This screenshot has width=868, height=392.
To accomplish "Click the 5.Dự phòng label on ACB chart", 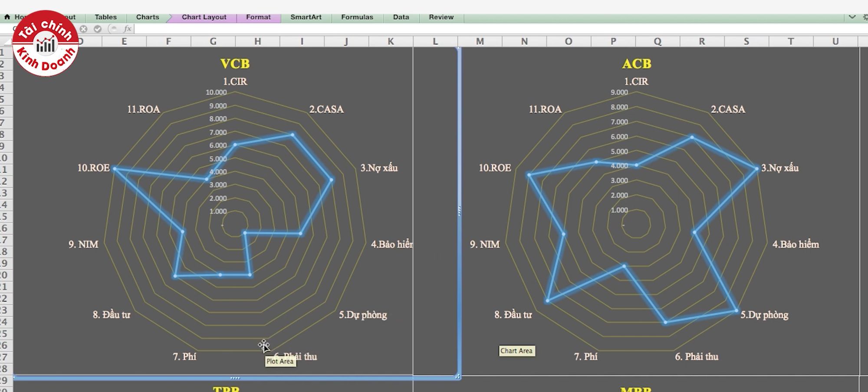I will coord(764,315).
